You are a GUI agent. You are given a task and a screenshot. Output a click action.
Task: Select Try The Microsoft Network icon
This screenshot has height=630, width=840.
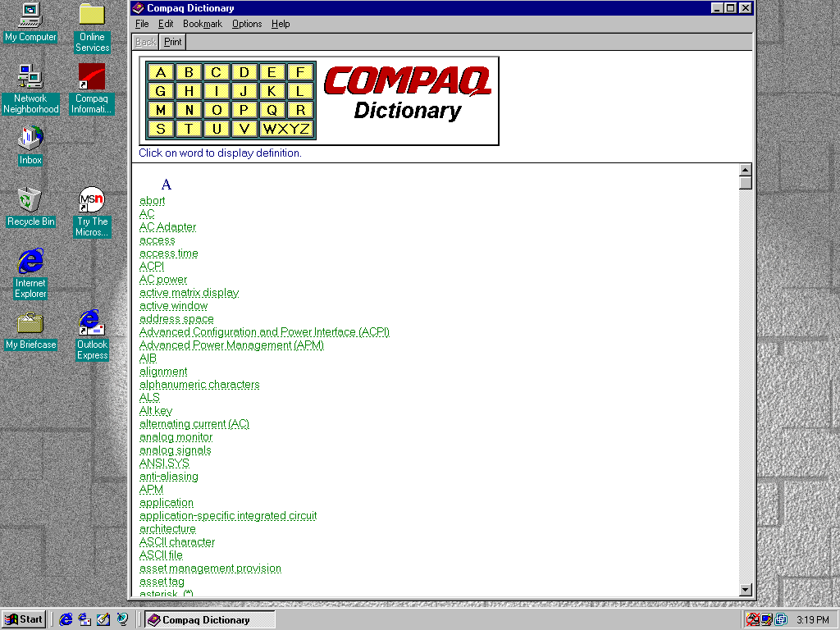click(92, 212)
